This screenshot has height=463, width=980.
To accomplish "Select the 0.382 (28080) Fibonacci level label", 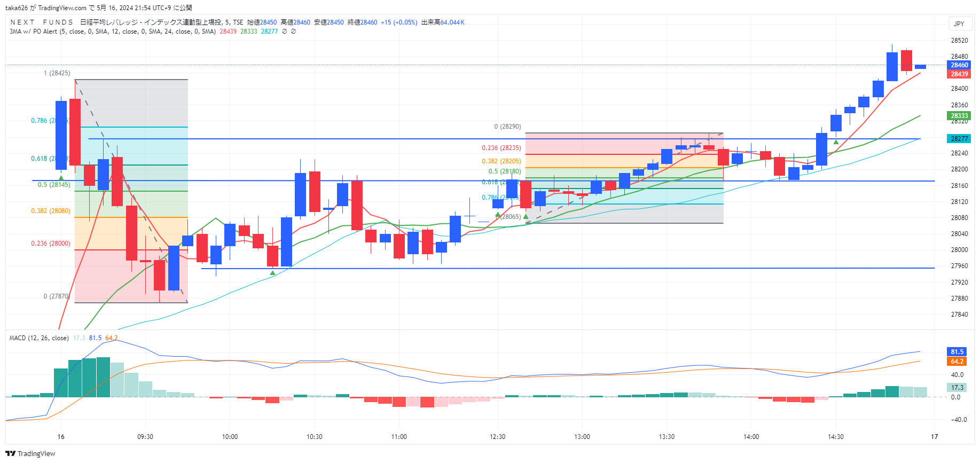I will click(x=51, y=211).
